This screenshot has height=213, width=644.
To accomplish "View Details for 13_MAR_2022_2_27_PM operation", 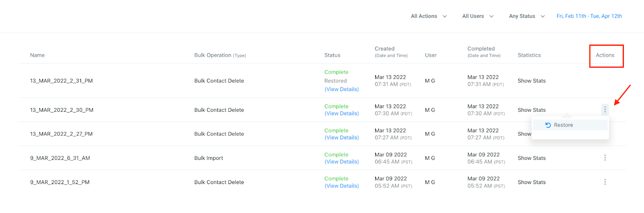I will click(341, 137).
